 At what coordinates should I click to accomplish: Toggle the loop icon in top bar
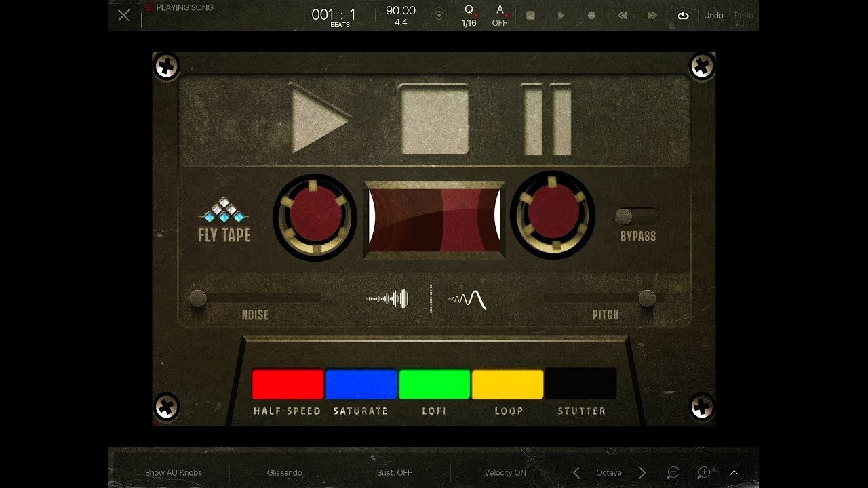[x=683, y=15]
